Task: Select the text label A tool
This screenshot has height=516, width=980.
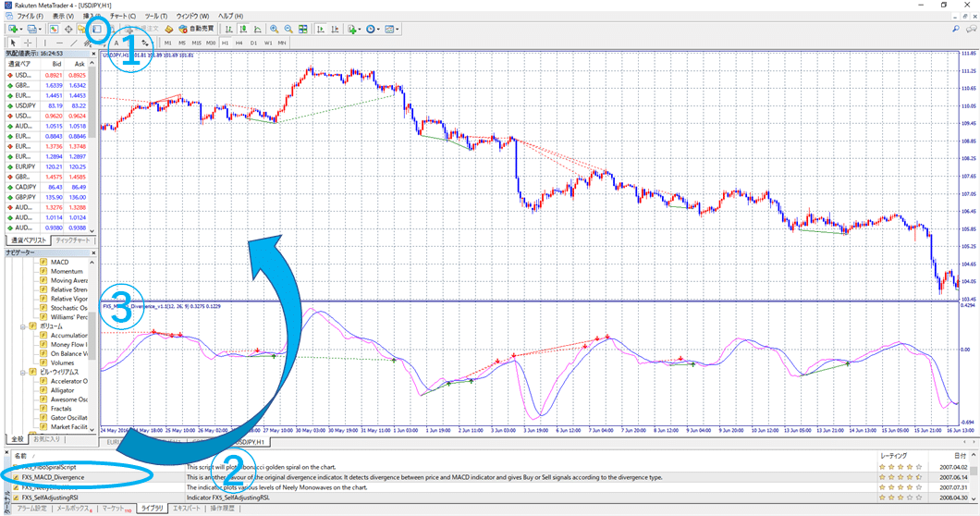Action: 116,43
